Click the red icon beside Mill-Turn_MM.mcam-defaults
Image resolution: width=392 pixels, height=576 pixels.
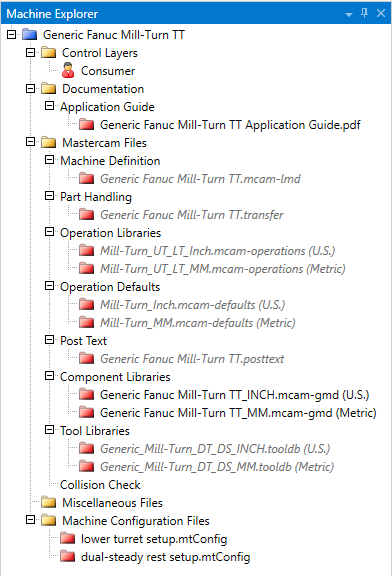pyautogui.click(x=87, y=323)
